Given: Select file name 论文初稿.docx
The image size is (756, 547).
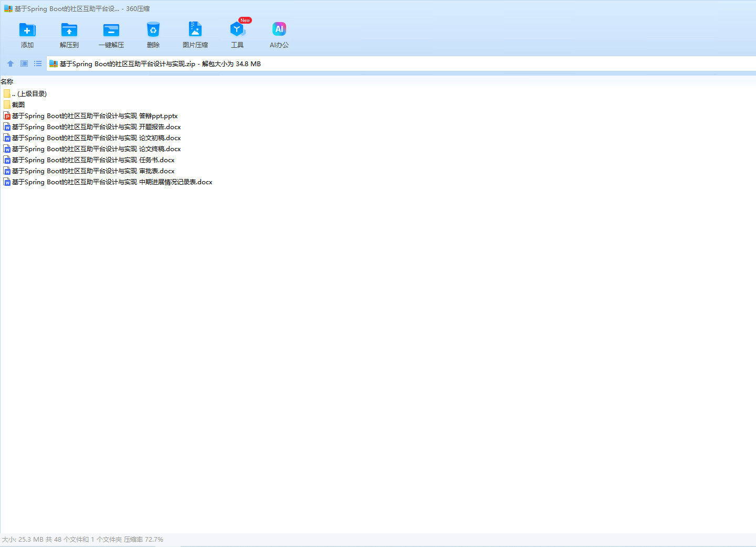Looking at the screenshot, I should coord(97,138).
